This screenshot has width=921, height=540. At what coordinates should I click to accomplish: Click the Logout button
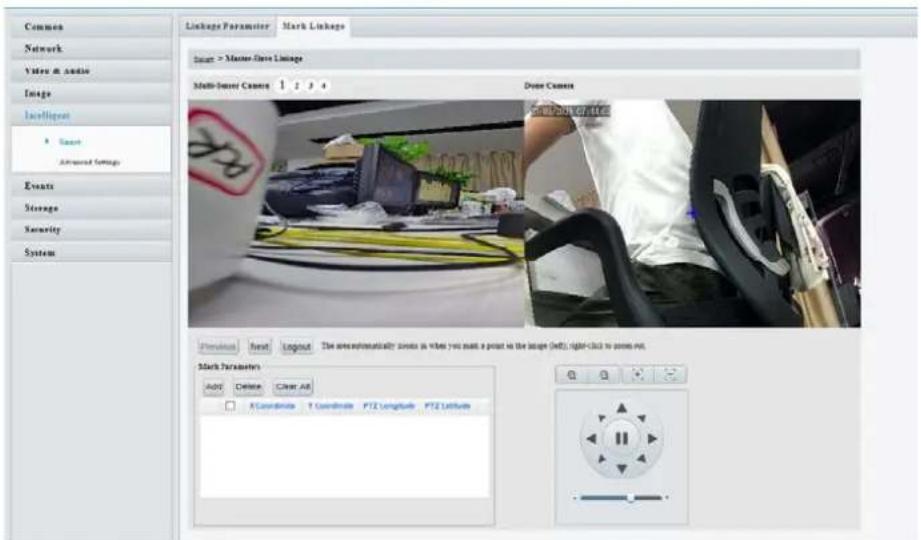[297, 347]
